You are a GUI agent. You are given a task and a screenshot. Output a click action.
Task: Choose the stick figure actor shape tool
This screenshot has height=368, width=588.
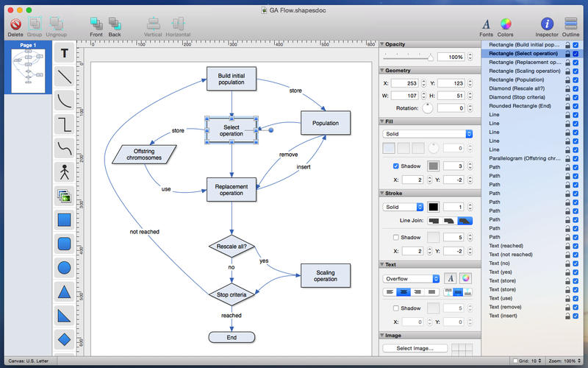click(65, 172)
